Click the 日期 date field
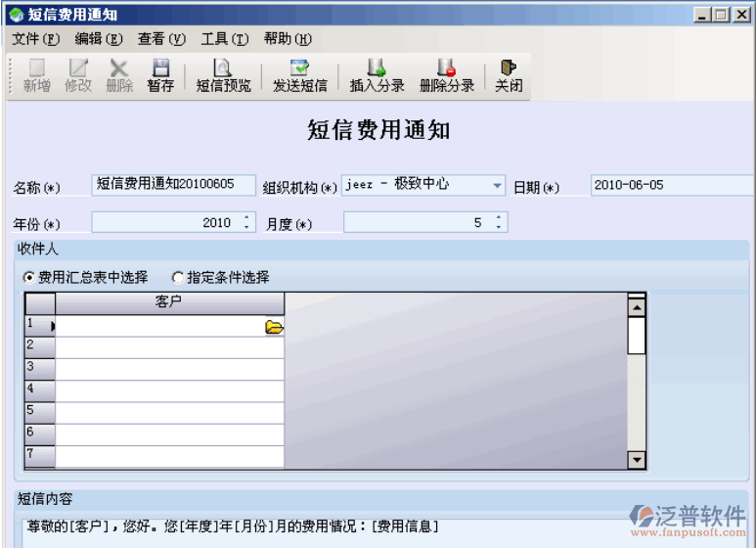This screenshot has height=548, width=756. click(672, 185)
